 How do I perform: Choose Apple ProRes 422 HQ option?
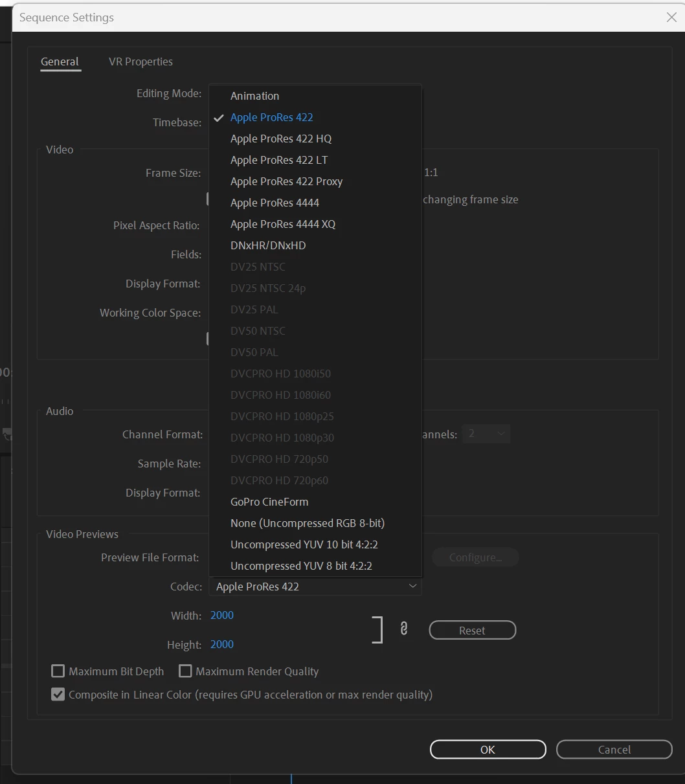pos(315,139)
